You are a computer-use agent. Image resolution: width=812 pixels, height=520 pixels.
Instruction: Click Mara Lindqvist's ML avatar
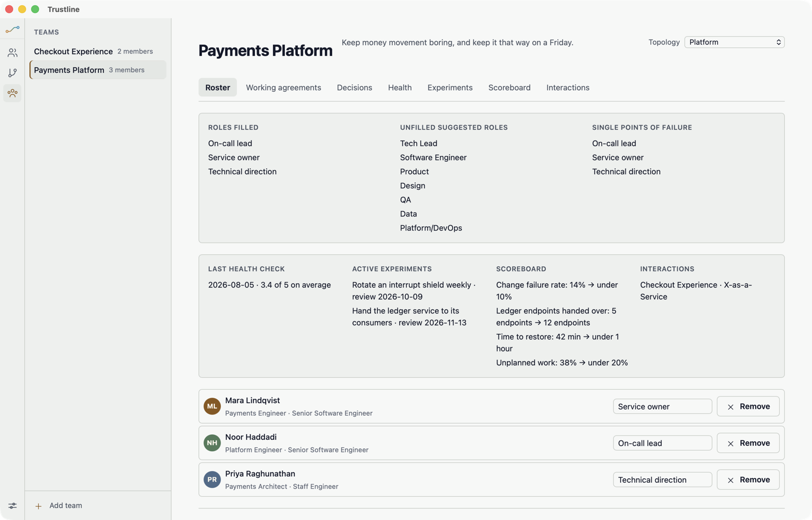click(x=212, y=406)
